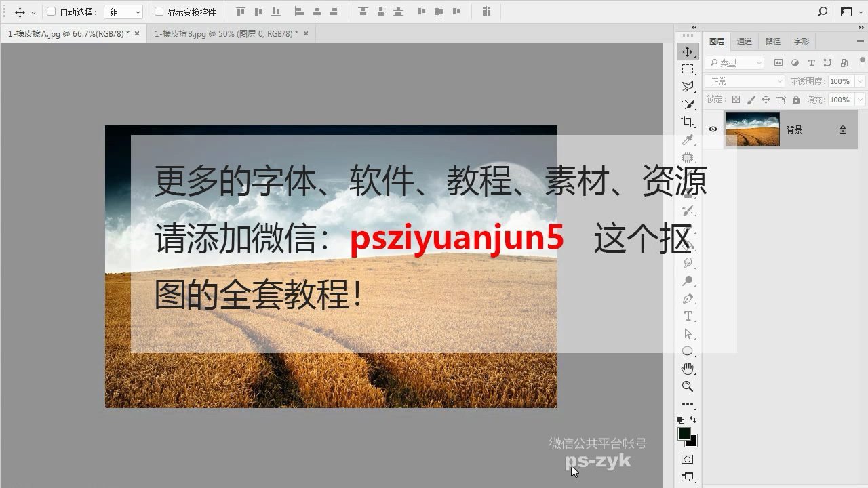The height and width of the screenshot is (488, 868).
Task: Enable the 自动选择 checkbox
Action: tap(51, 12)
